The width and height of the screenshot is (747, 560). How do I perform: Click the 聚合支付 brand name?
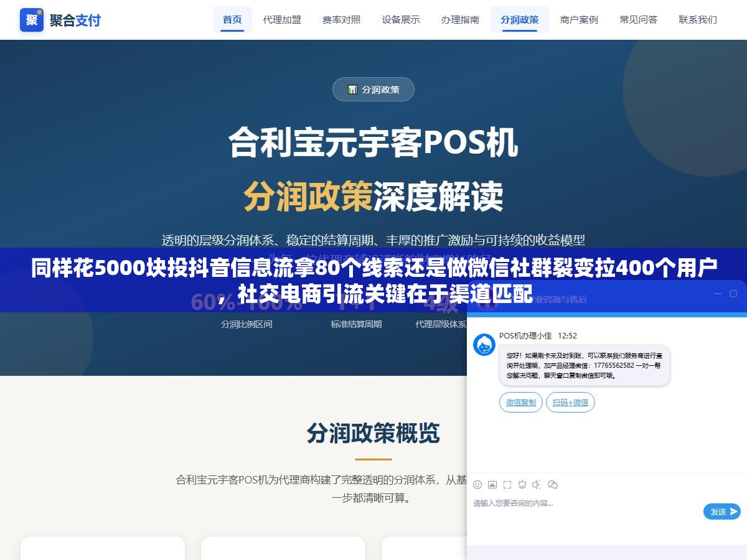pos(75,20)
